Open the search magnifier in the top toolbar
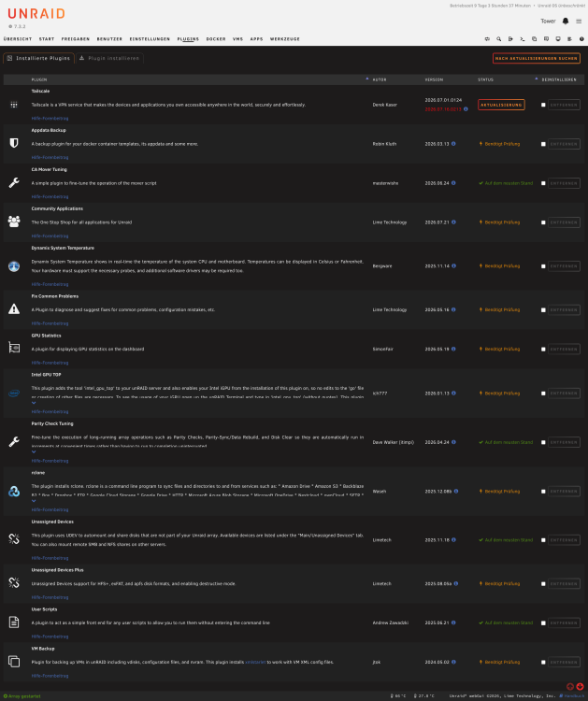 tap(498, 39)
